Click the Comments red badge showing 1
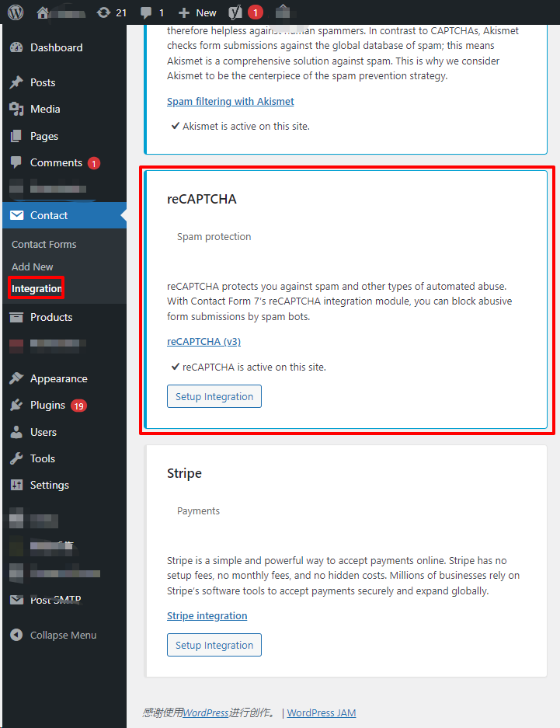This screenshot has height=728, width=560. [x=94, y=163]
